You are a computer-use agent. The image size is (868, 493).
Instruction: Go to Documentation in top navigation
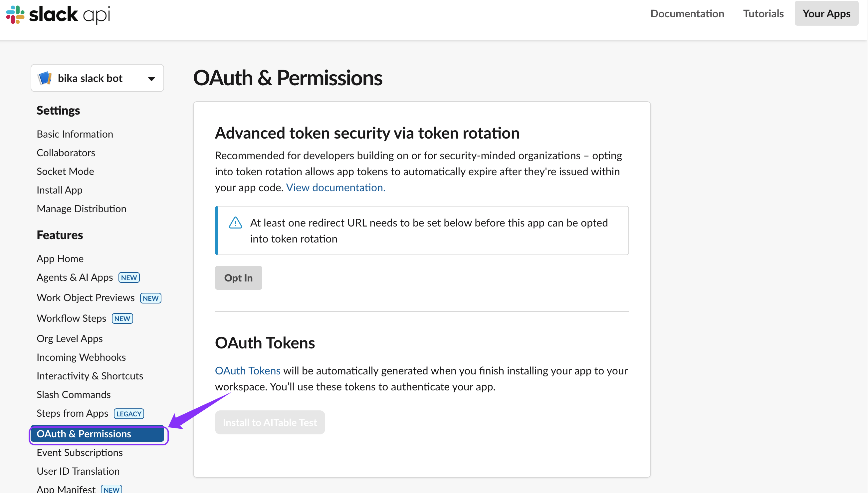point(687,14)
